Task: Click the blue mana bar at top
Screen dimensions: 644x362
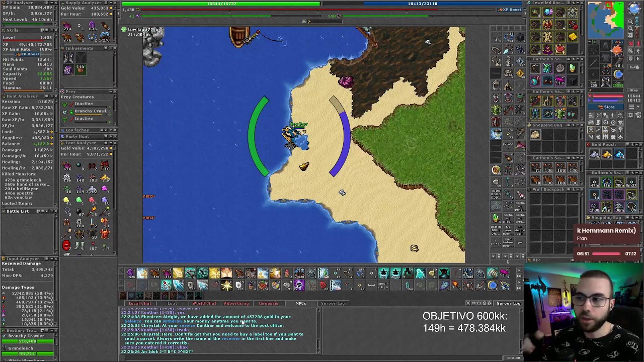Action: 422,4
